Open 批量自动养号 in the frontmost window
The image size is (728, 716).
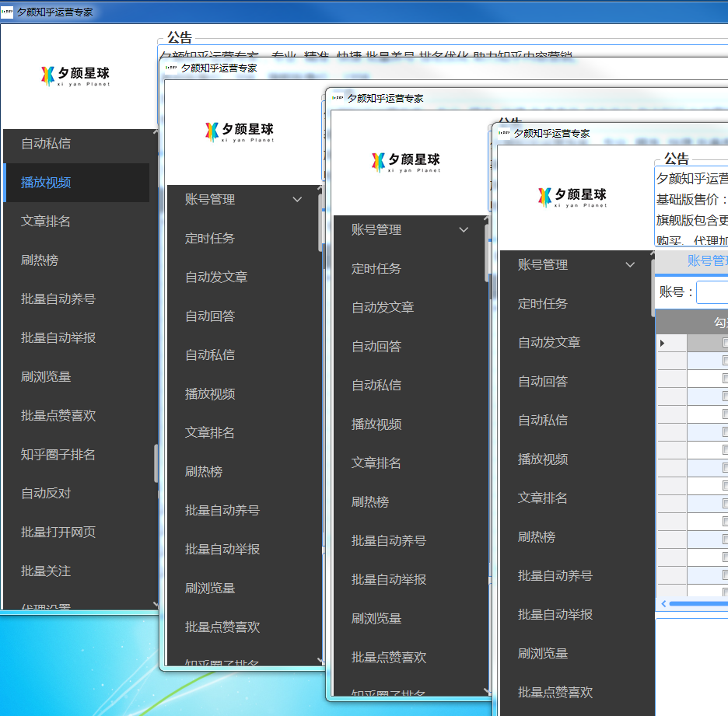tap(555, 576)
